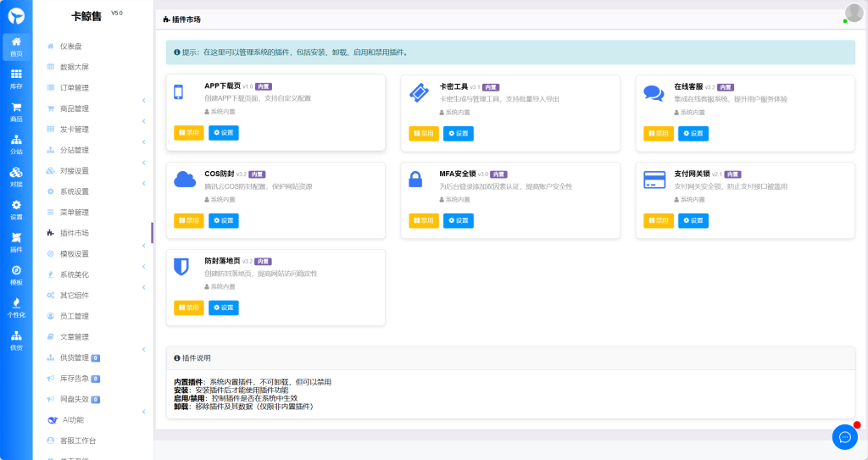Open 设置 for the 卡密工具 plugin
The width and height of the screenshot is (868, 460).
[x=459, y=133]
